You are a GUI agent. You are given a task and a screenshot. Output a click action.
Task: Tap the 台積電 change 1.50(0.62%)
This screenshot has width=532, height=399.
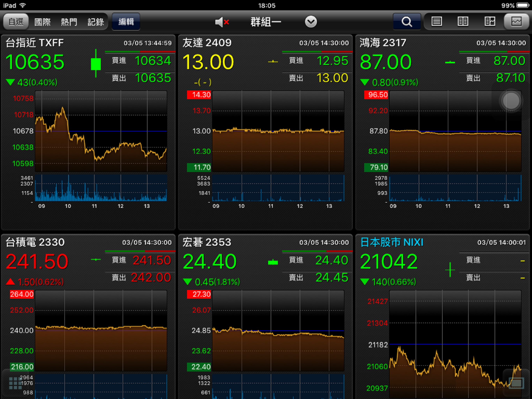point(35,282)
